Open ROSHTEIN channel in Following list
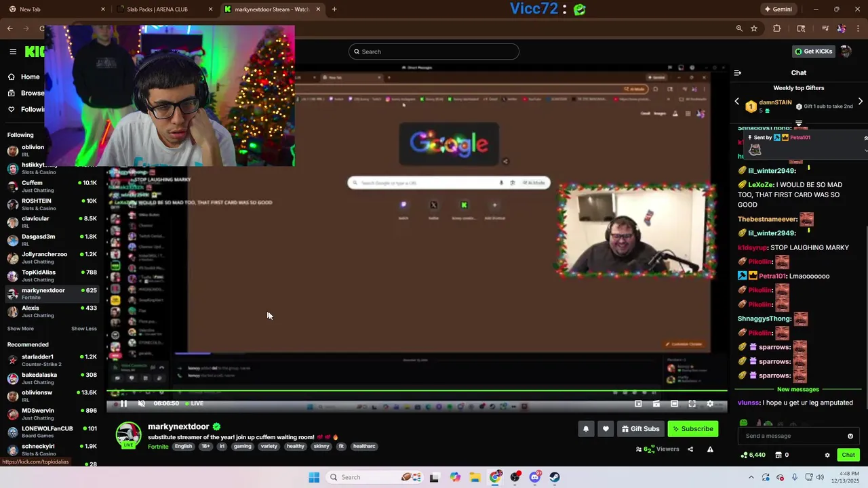Screen dimensions: 868x488 (x=53, y=204)
